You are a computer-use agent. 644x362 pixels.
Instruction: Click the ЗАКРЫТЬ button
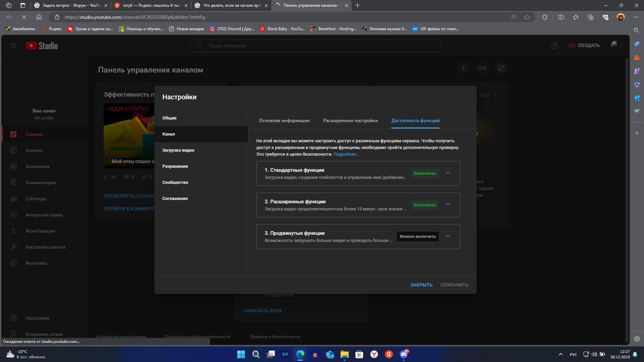(x=421, y=285)
